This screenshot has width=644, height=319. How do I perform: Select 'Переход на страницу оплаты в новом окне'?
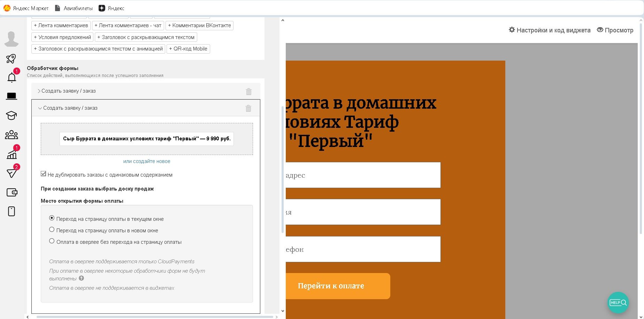point(52,229)
